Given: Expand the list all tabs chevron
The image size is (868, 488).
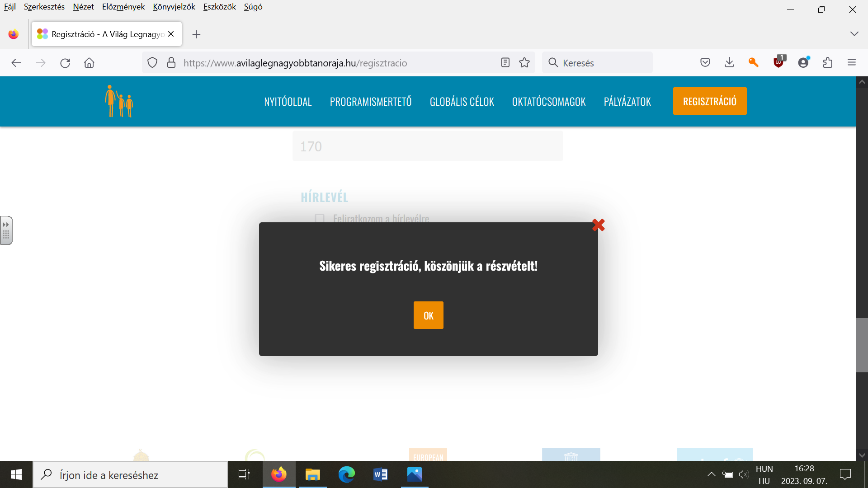Looking at the screenshot, I should (854, 34).
